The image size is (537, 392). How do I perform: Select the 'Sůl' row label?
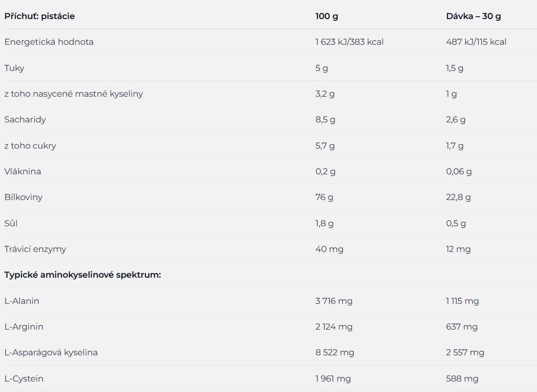(x=11, y=223)
